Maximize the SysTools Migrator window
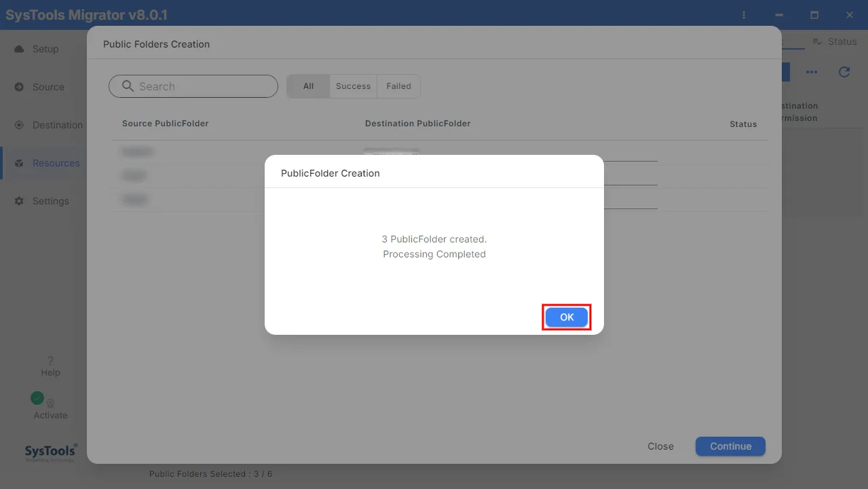The width and height of the screenshot is (868, 489). coord(814,15)
